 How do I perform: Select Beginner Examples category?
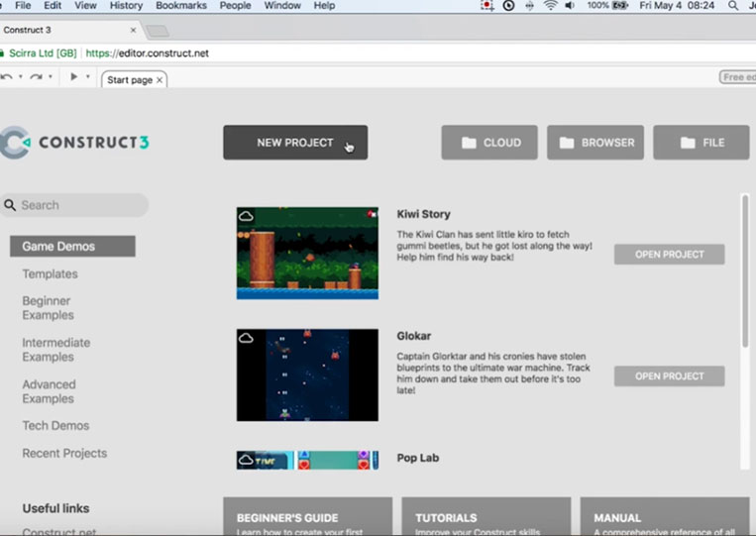pos(48,308)
